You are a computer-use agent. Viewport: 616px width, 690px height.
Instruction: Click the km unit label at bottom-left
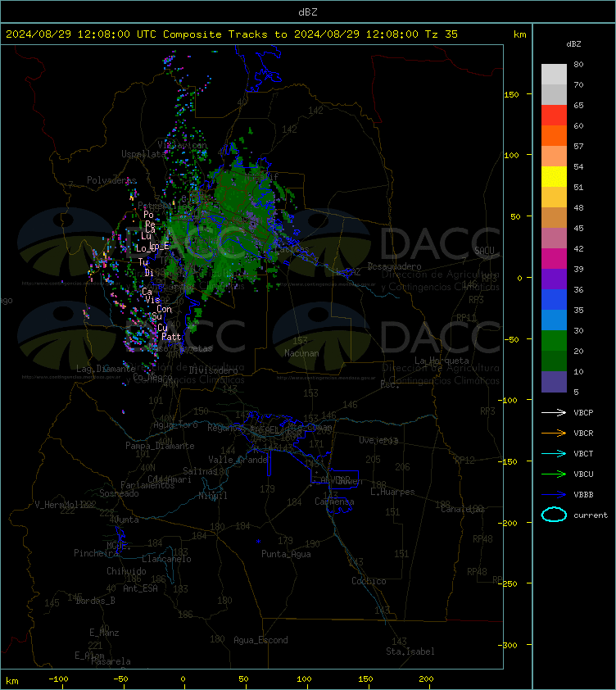12,681
